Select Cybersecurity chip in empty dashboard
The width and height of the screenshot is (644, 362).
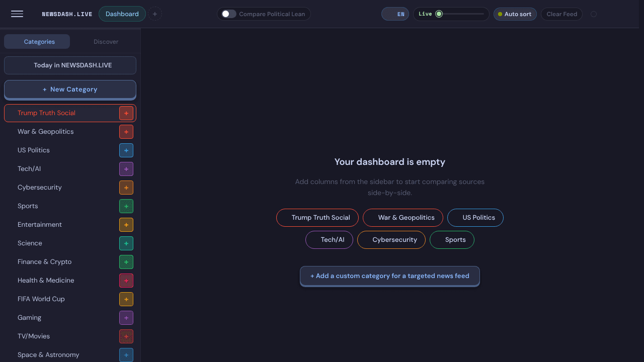[391, 240]
